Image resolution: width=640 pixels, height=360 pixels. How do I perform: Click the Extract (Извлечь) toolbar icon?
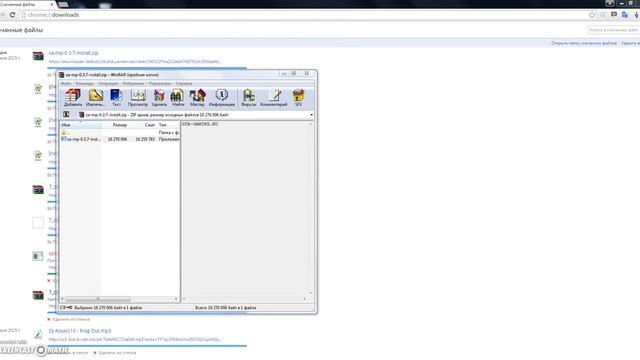tap(96, 98)
